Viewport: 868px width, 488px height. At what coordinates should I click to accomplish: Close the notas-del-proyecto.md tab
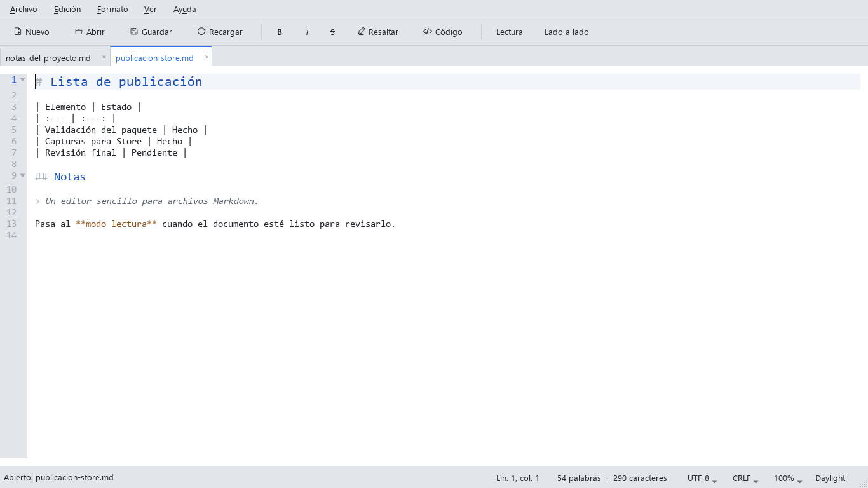pos(104,57)
